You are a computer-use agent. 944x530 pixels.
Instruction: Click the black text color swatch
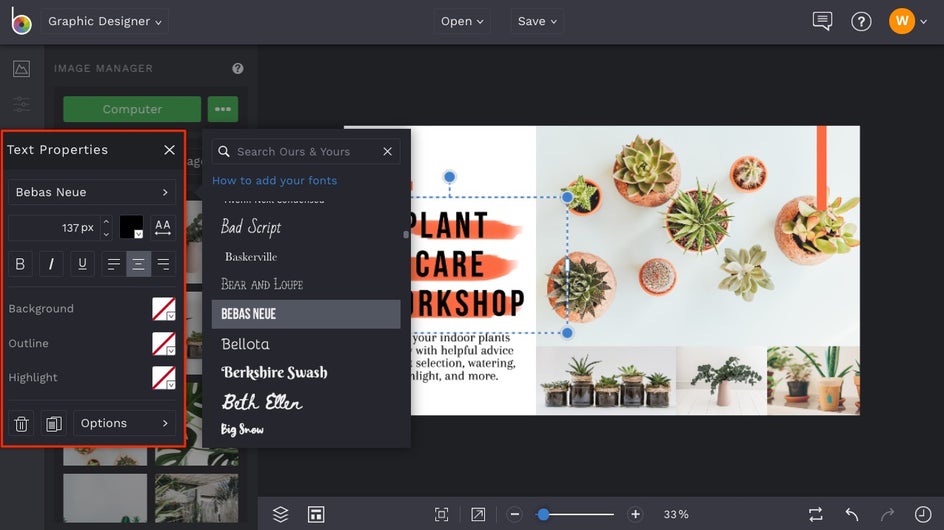pyautogui.click(x=131, y=228)
